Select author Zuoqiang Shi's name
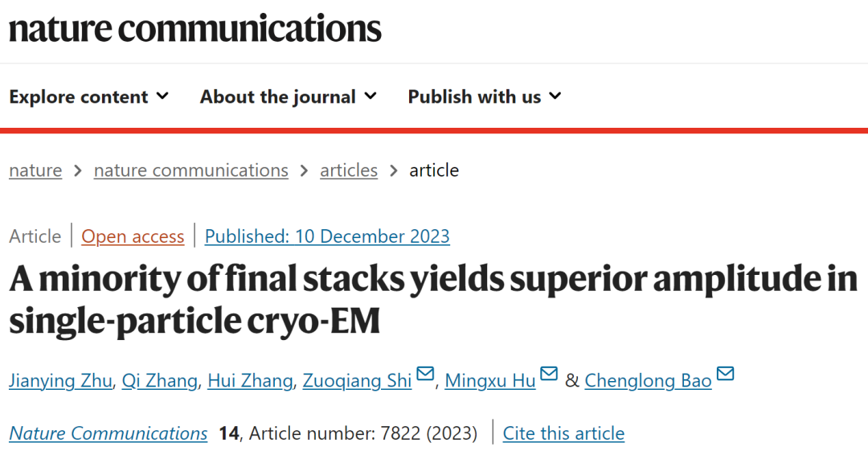Image resolution: width=868 pixels, height=459 pixels. 357,380
